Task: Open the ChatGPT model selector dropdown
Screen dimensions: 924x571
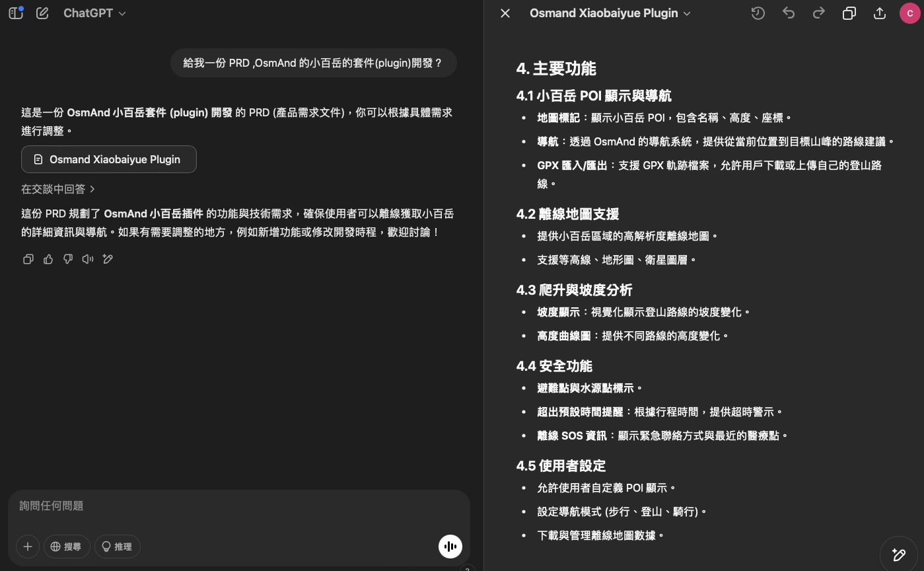Action: point(94,13)
